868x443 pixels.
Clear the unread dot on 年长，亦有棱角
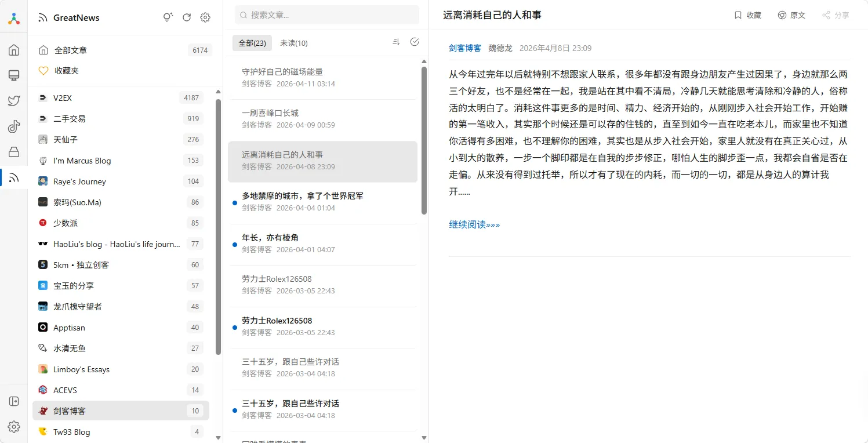(x=234, y=244)
